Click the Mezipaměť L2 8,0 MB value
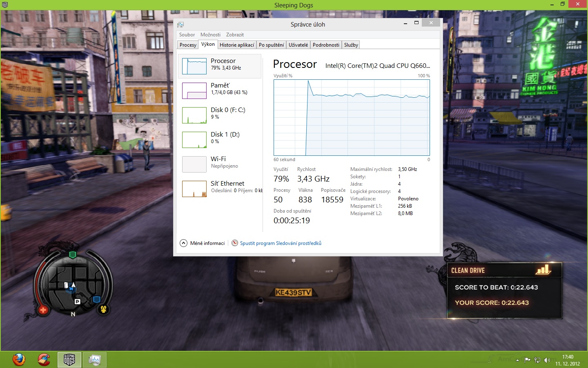The width and height of the screenshot is (588, 368). click(x=405, y=213)
